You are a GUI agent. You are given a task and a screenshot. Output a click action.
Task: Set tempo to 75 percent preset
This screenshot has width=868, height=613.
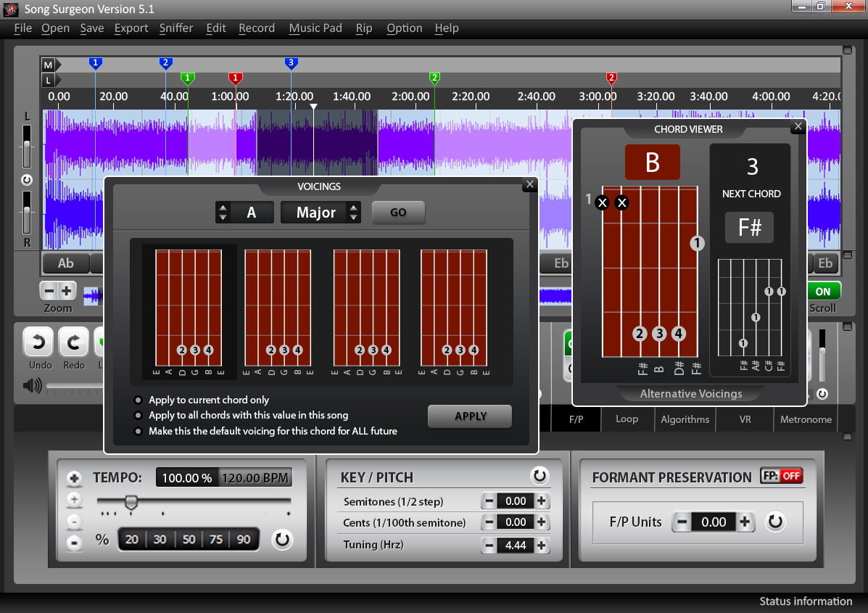(x=216, y=539)
